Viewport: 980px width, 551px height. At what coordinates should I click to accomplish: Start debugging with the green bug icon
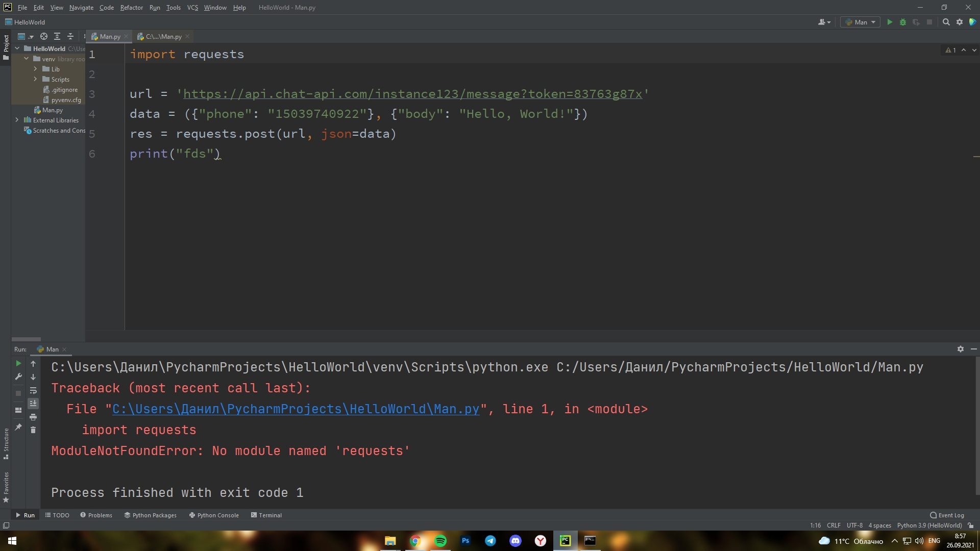click(x=903, y=22)
